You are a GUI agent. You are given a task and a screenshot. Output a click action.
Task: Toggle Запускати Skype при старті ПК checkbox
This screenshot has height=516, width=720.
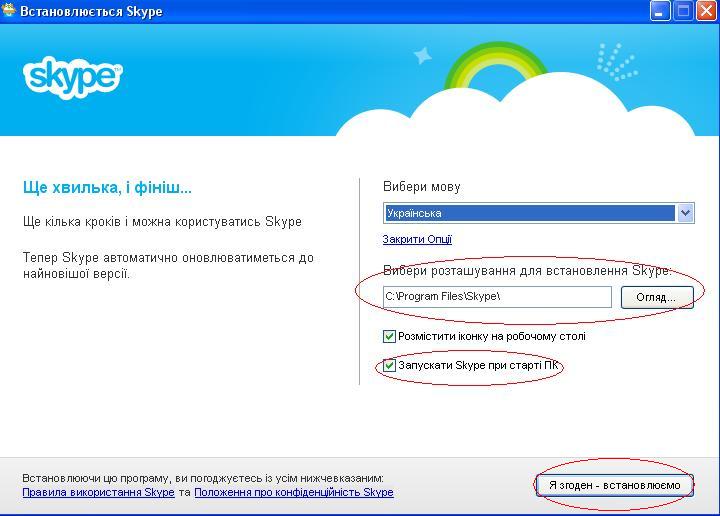(389, 365)
